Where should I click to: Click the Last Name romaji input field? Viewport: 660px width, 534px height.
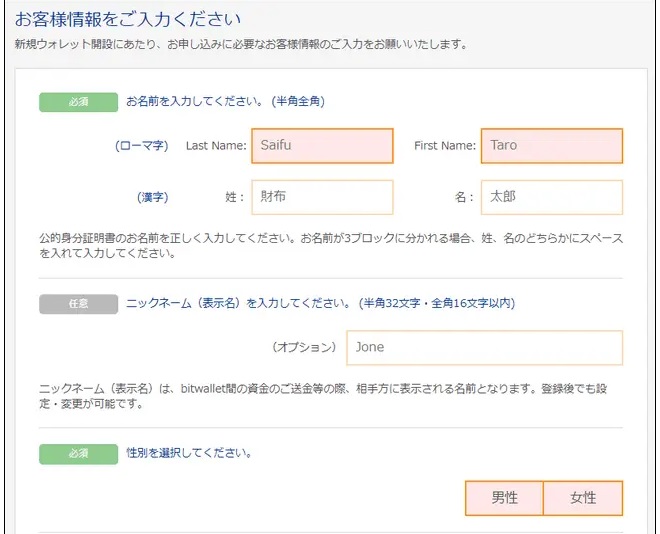[x=322, y=146]
